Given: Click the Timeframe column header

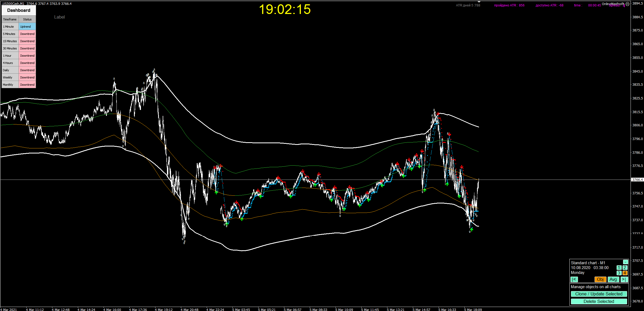Looking at the screenshot, I should pyautogui.click(x=10, y=19).
